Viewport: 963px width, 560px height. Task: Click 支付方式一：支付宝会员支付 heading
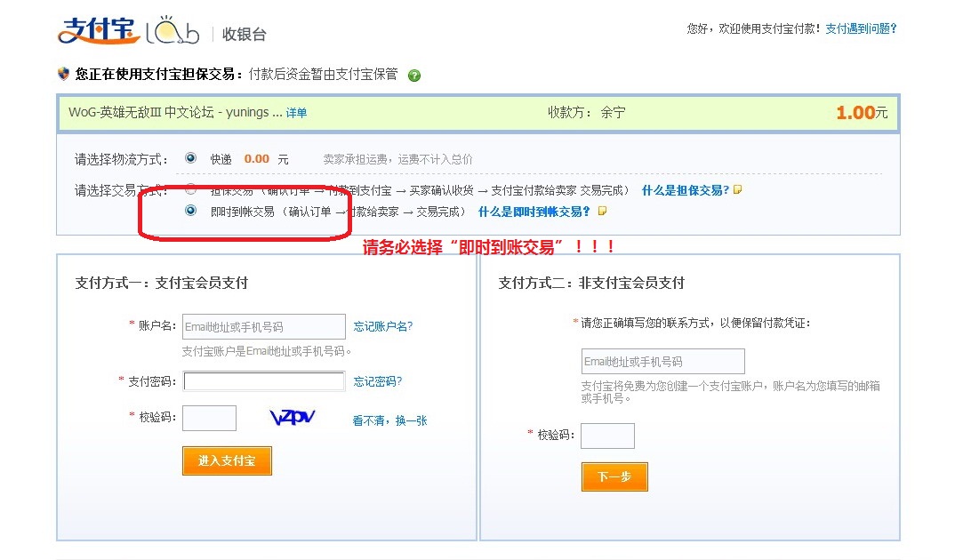tap(162, 283)
